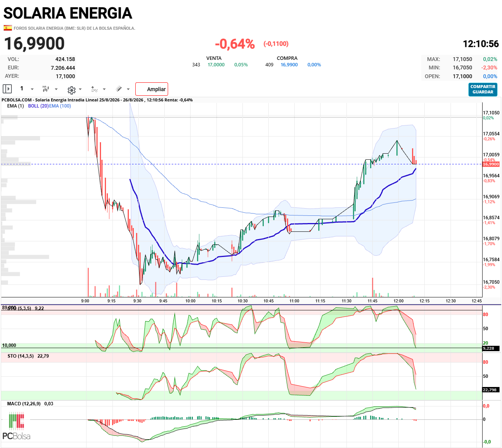Click the EMA (100) indicator label

click(x=60, y=106)
